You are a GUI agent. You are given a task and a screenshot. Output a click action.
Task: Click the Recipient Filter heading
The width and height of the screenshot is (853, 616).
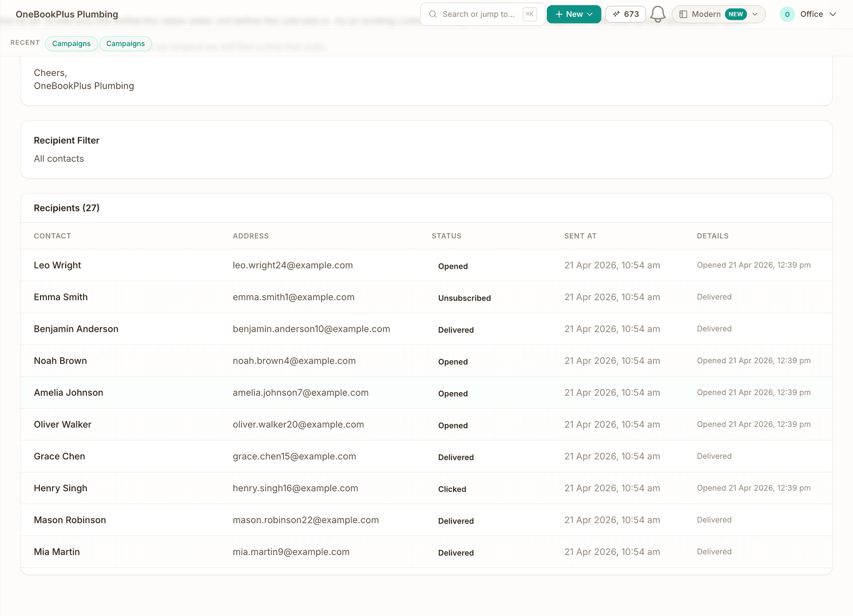point(67,140)
